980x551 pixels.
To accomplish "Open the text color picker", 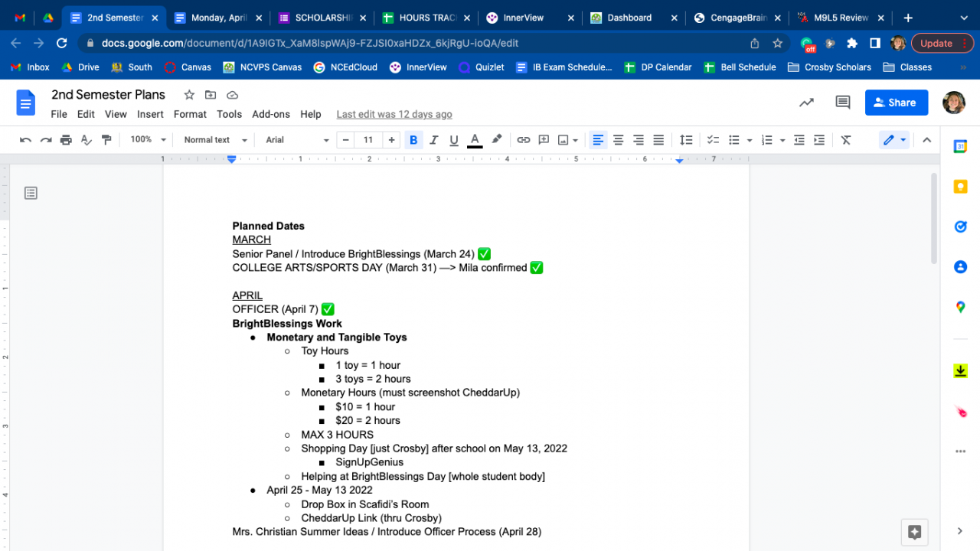I will pos(475,140).
